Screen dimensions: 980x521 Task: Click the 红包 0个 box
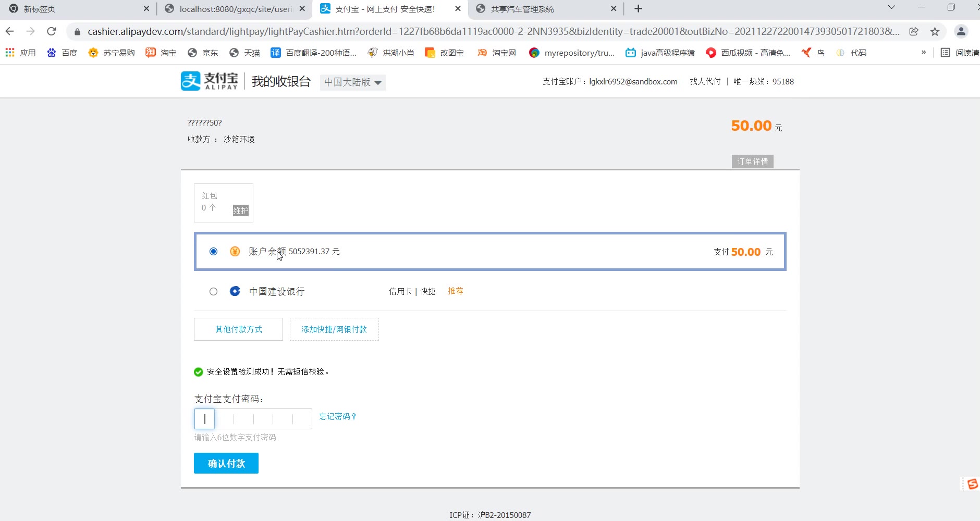(x=223, y=203)
